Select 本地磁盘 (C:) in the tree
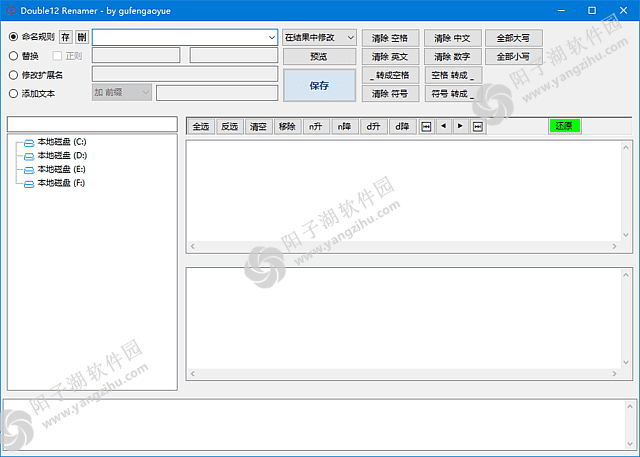The image size is (640, 457). pos(62,142)
